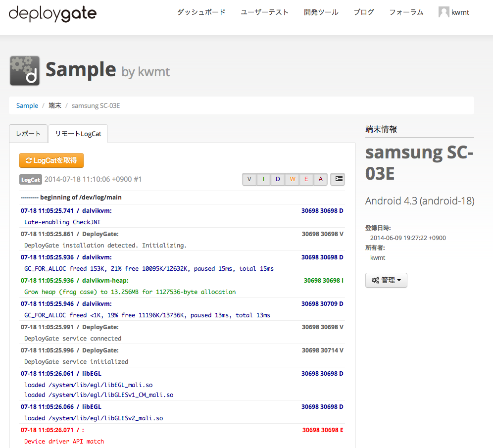Click log timestamp 2014-07-18 11:10:06 +0900 #1
The height and width of the screenshot is (448, 493).
click(x=93, y=179)
